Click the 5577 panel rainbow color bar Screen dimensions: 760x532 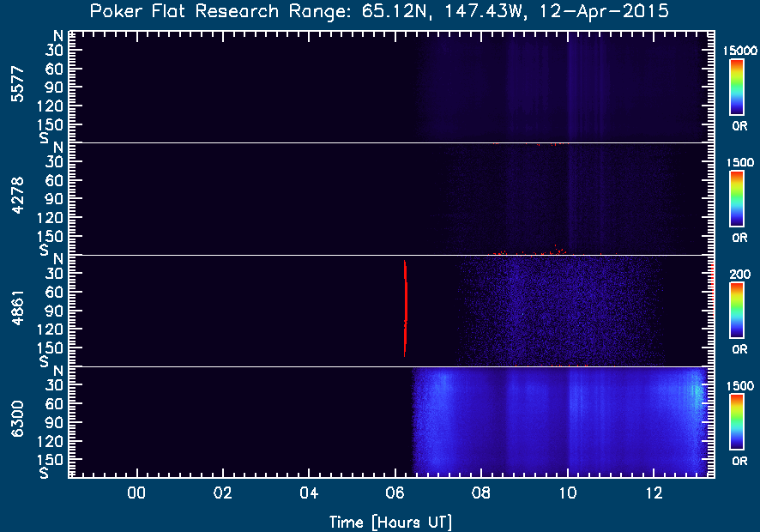tap(737, 88)
